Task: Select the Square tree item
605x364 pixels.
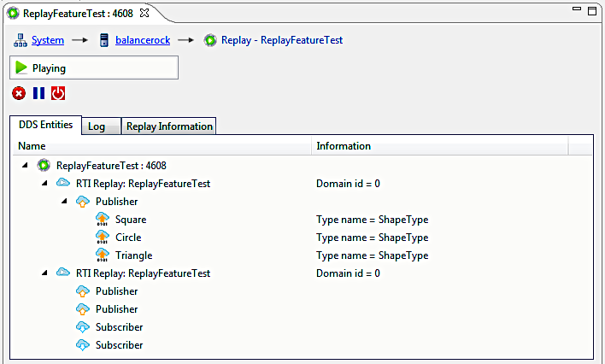Action: (131, 220)
